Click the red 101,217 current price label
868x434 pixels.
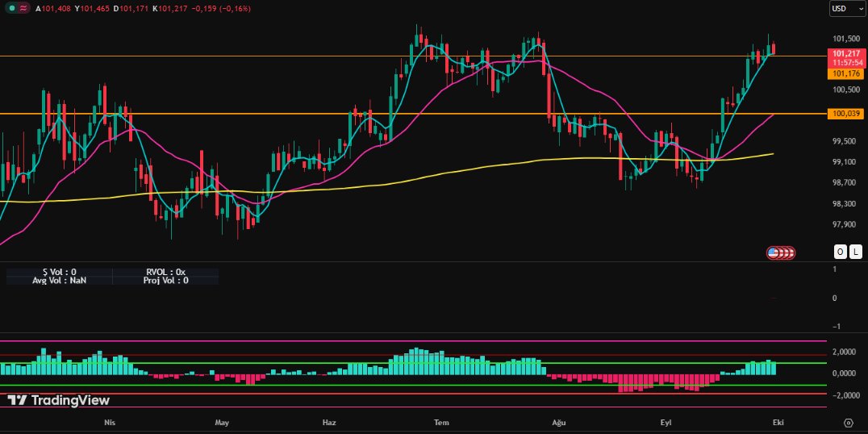[x=846, y=54]
